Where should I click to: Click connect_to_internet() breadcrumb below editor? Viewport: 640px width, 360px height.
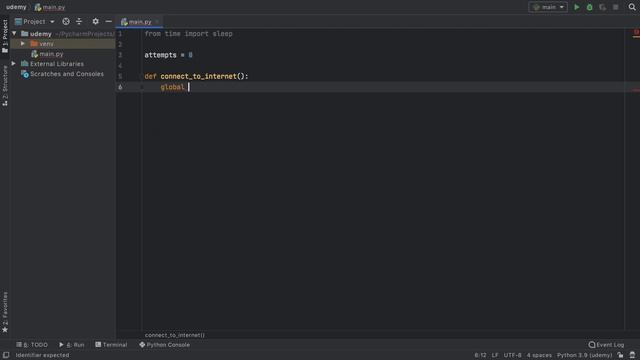tap(175, 335)
